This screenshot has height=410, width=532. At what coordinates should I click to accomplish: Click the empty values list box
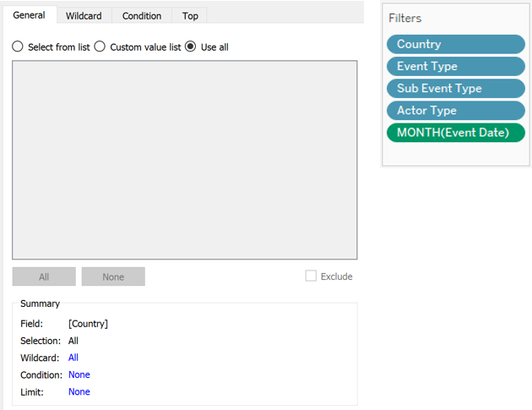pyautogui.click(x=185, y=160)
